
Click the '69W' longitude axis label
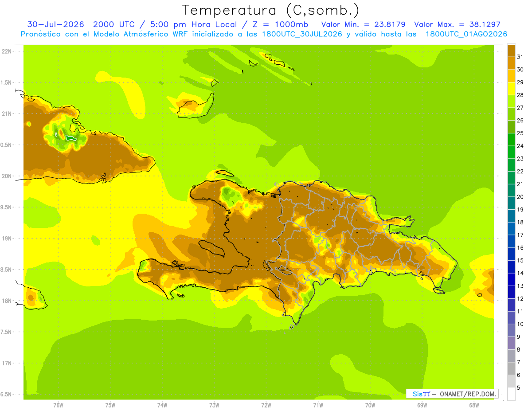coord(422,405)
